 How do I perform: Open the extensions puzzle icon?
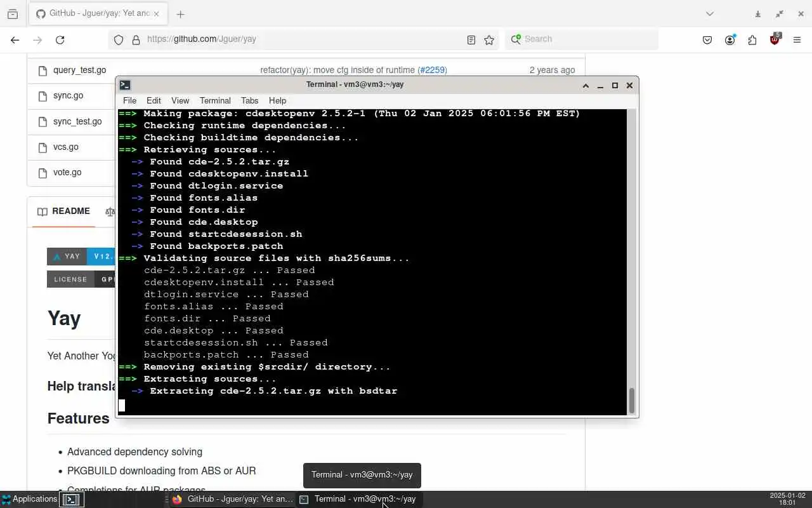752,40
